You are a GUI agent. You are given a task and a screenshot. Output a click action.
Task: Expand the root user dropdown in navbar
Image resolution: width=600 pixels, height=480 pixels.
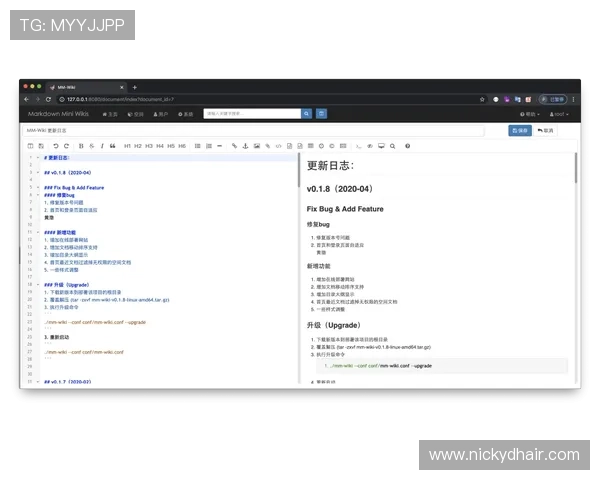tap(559, 114)
